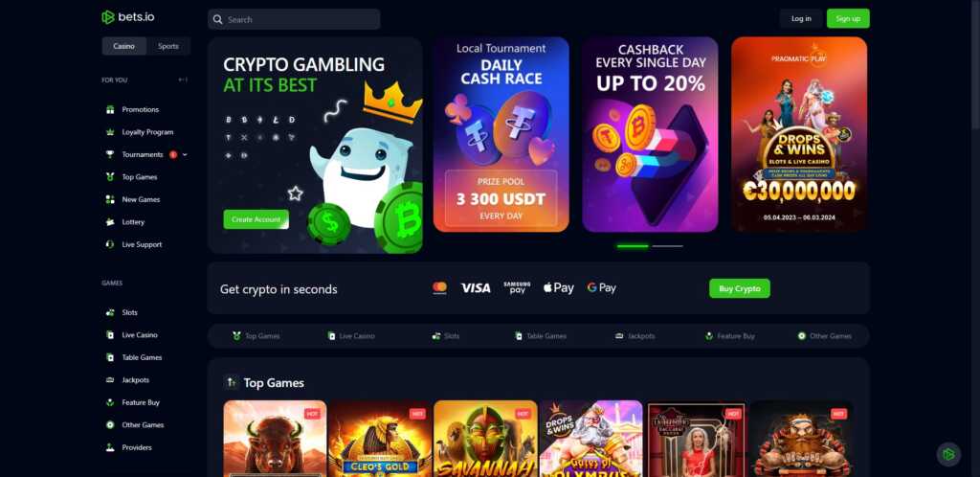
Task: Open the floating chat widget icon
Action: coord(948,455)
